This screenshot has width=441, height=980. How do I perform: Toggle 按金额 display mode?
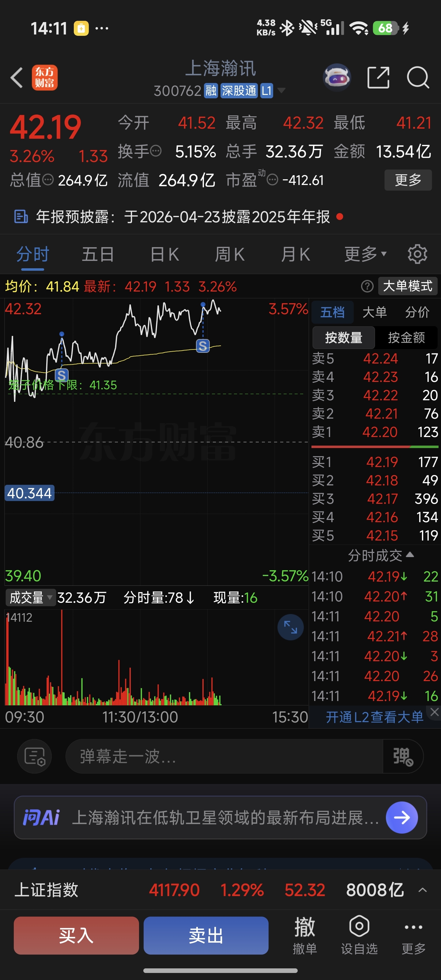[x=406, y=337]
